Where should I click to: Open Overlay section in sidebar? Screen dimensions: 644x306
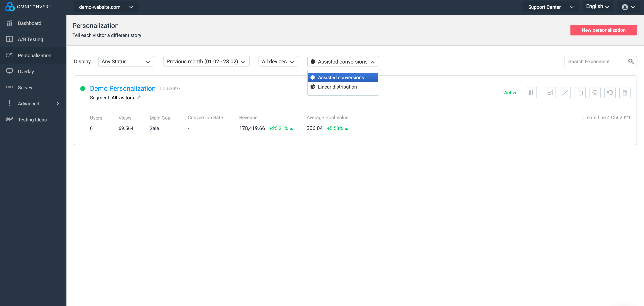click(26, 71)
